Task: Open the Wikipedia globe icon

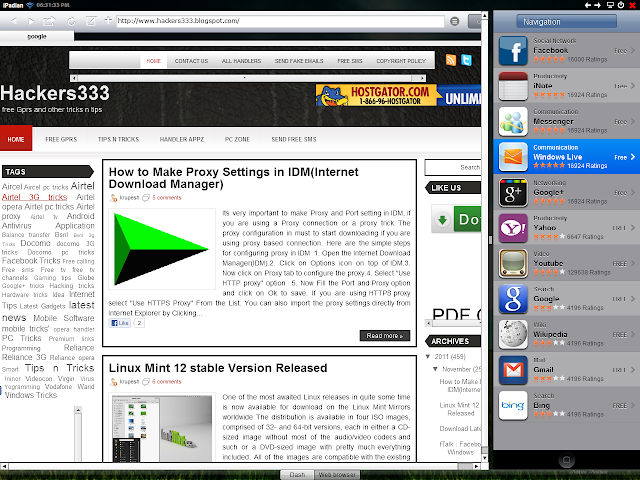Action: (x=513, y=335)
